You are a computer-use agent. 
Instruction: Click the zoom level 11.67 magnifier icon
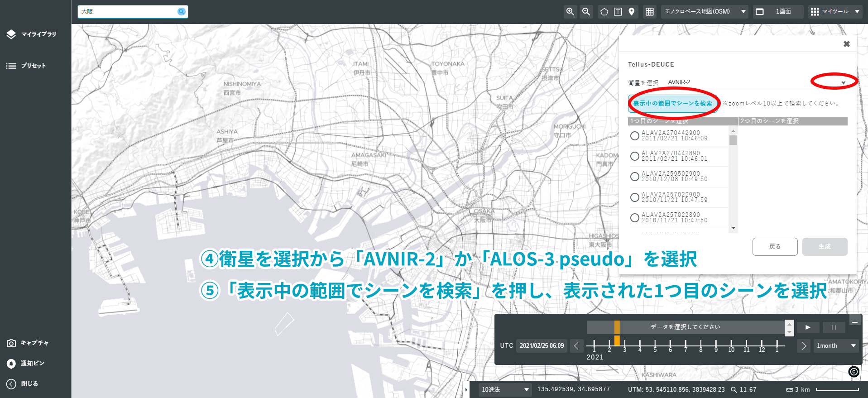click(734, 390)
